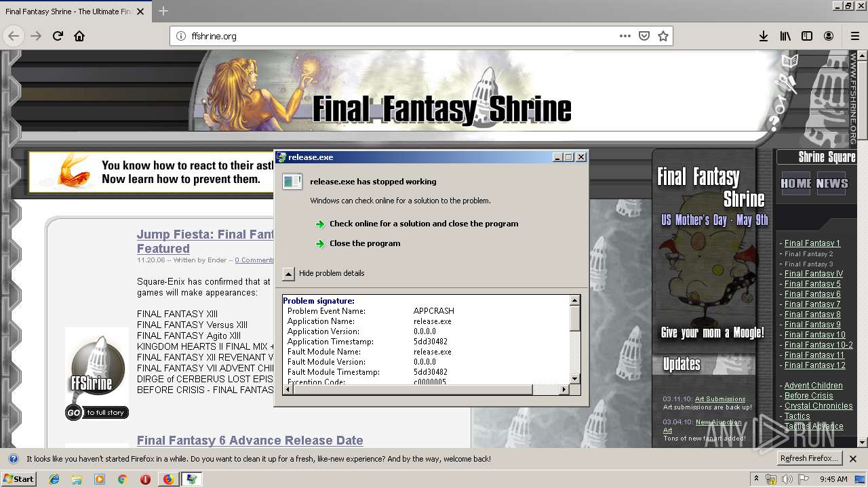The width and height of the screenshot is (868, 488).
Task: Open the Tactics link in sidebar
Action: pyautogui.click(x=797, y=416)
